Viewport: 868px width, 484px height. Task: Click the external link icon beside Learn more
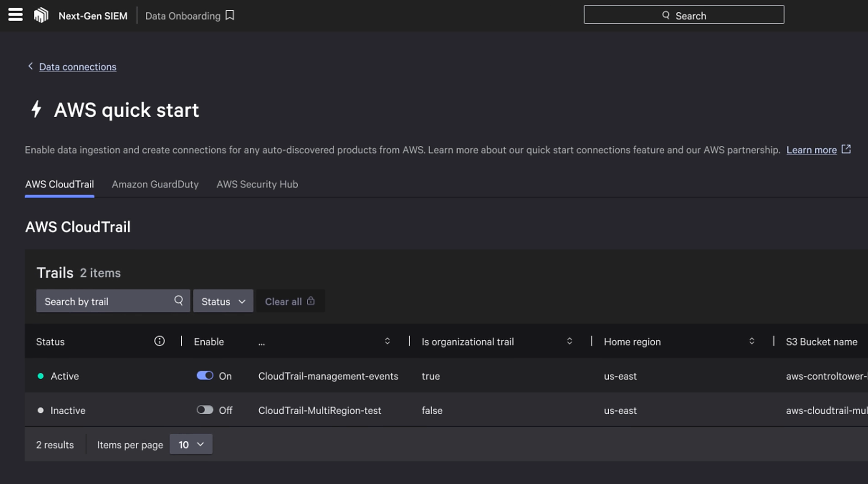tap(846, 149)
